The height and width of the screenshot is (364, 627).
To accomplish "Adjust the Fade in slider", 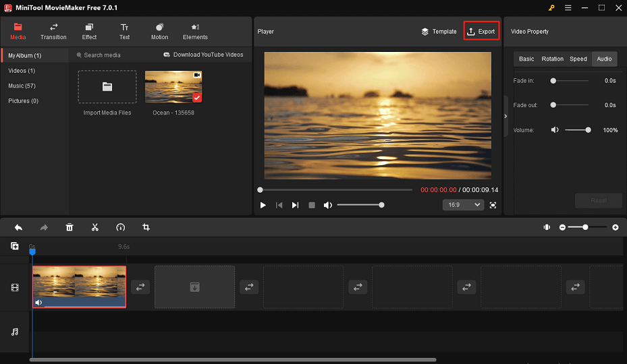I will pyautogui.click(x=570, y=81).
